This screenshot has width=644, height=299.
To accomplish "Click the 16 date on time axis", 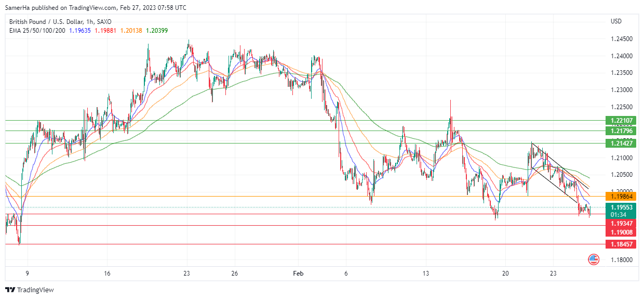I will coord(107,273).
